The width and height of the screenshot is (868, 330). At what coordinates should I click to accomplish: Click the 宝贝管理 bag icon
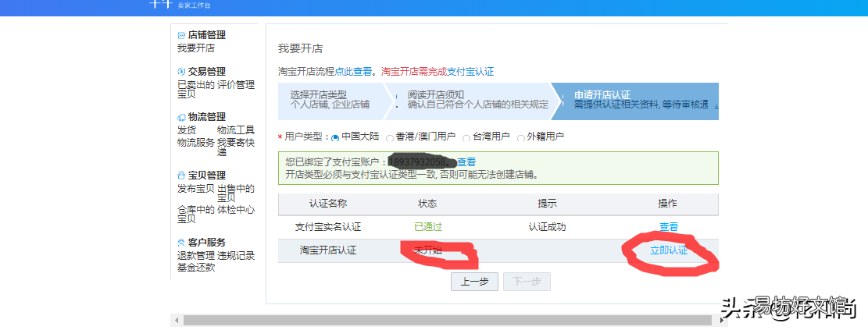[181, 176]
